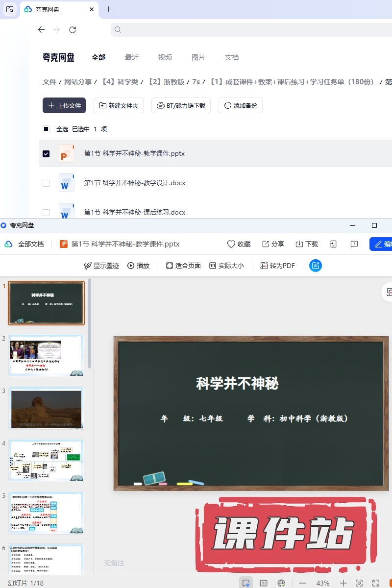392x588 pixels.
Task: Click the 上传文件 upload button
Action: [64, 105]
